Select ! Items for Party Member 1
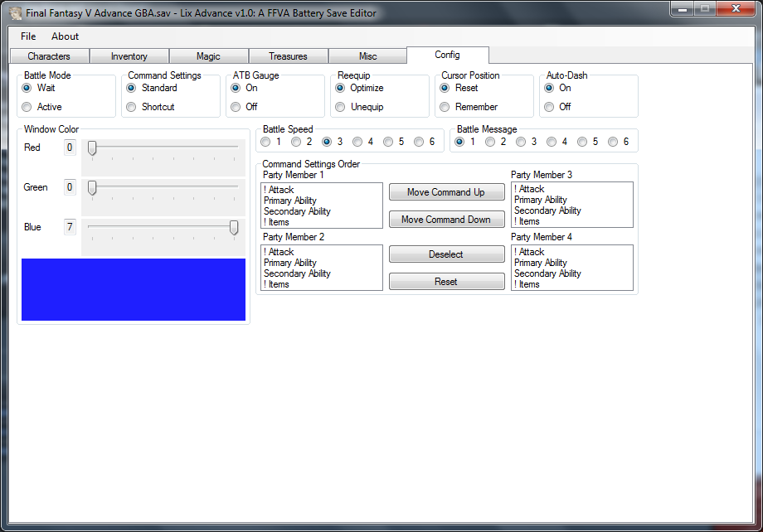 tap(322, 222)
